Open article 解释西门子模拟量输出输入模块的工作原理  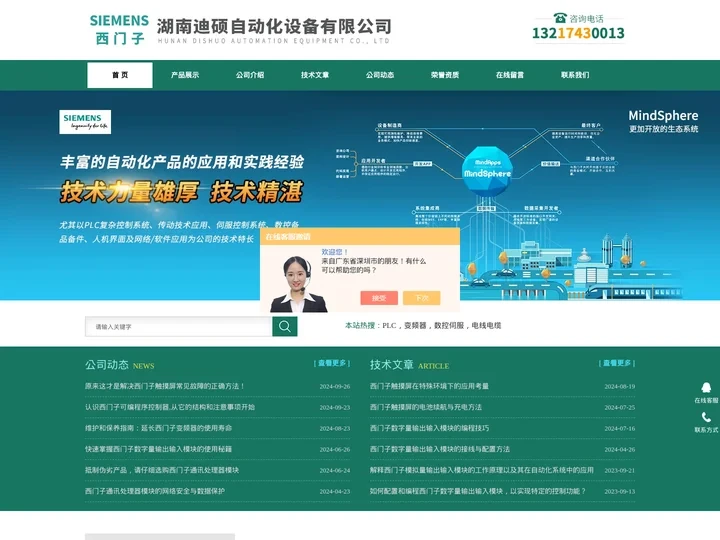(482, 470)
